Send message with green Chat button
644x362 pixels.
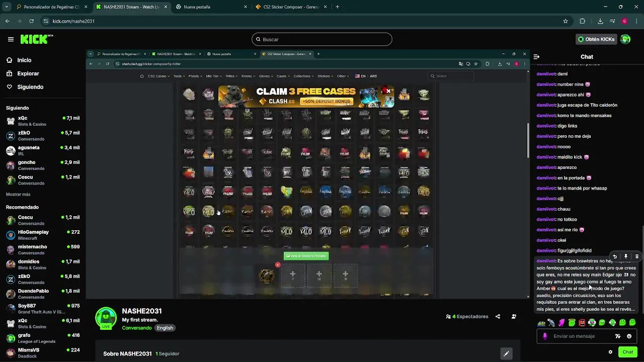627,352
